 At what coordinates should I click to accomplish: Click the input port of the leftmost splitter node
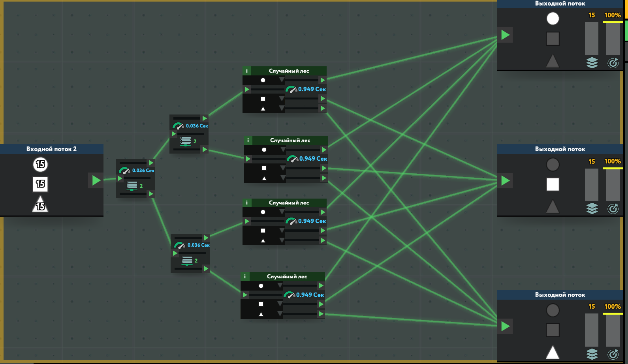[120, 178]
